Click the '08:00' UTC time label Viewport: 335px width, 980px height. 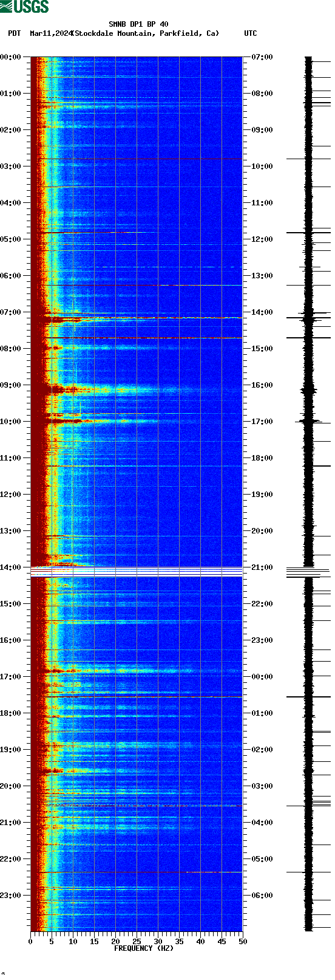coord(262,94)
